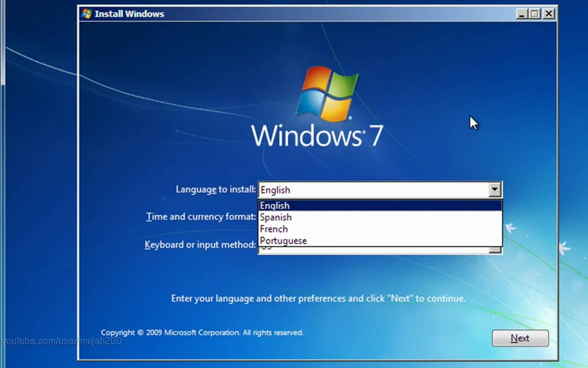
Task: Select Portuguese from the language options
Action: 380,241
